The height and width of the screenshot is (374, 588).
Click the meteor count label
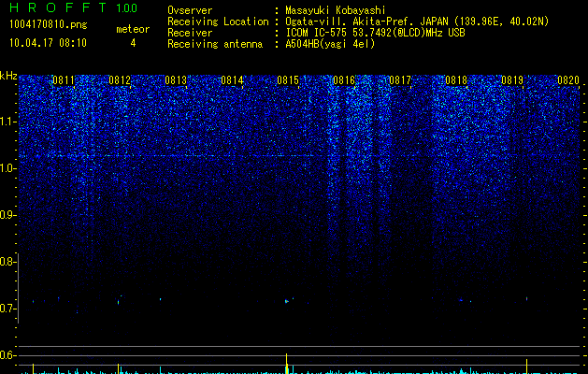(133, 29)
